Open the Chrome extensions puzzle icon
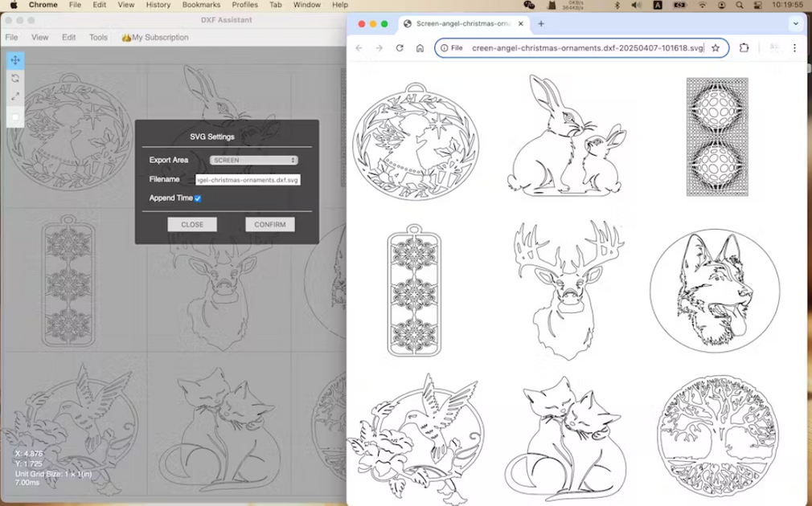812x506 pixels. 744,48
